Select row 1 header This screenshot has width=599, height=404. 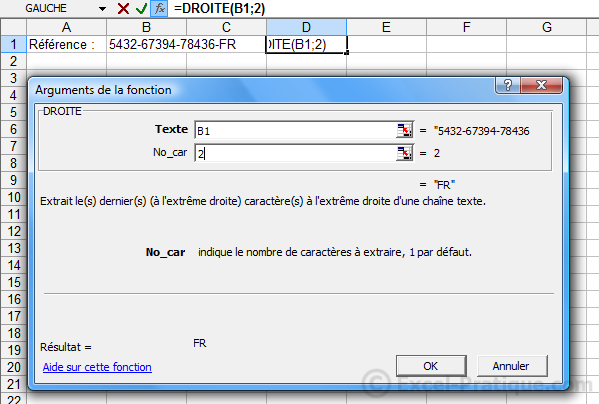pos(13,44)
